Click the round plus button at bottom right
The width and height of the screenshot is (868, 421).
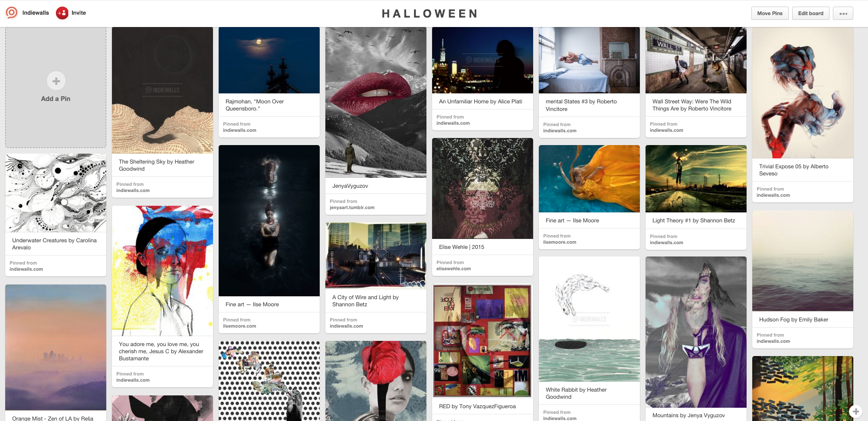point(856,411)
